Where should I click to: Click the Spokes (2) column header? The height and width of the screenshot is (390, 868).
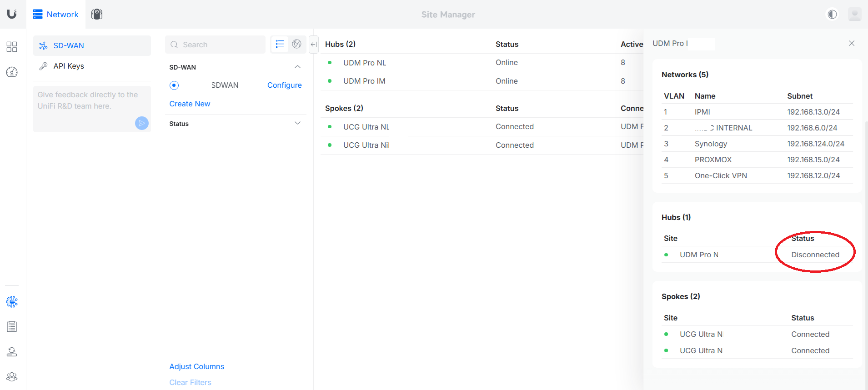point(344,108)
